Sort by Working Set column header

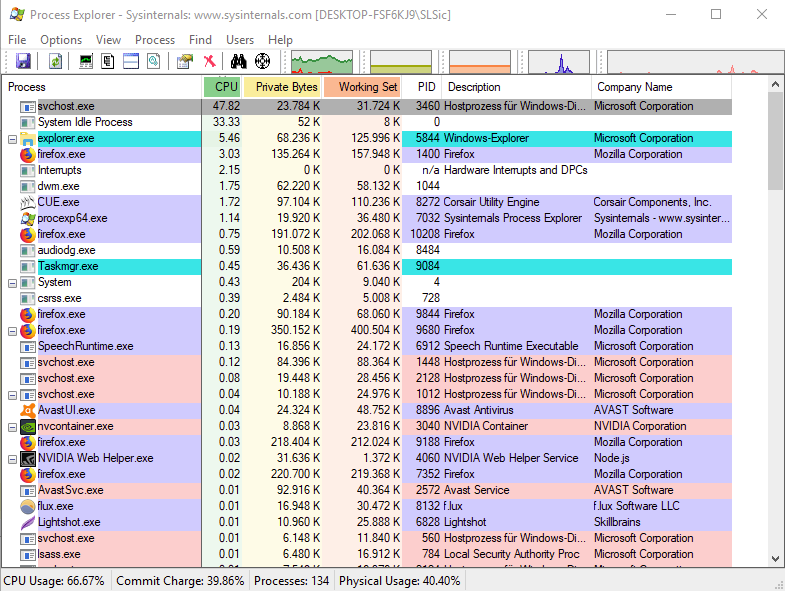(x=362, y=87)
